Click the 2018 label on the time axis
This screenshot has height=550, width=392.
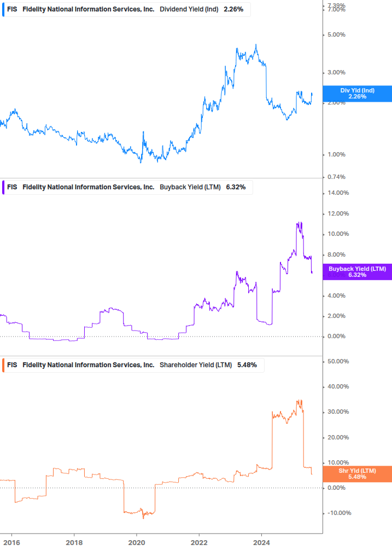point(74,543)
